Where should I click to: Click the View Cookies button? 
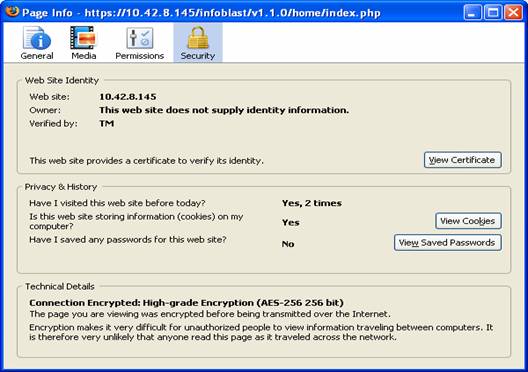468,221
